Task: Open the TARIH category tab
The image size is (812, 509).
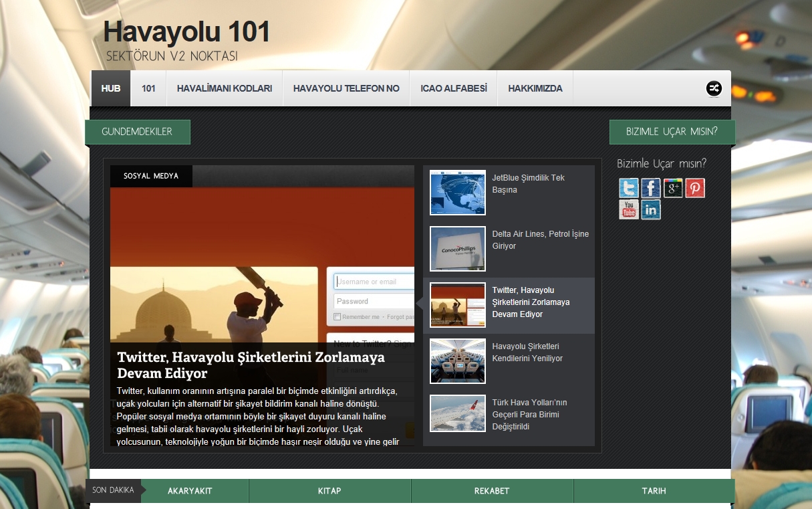Action: point(654,491)
